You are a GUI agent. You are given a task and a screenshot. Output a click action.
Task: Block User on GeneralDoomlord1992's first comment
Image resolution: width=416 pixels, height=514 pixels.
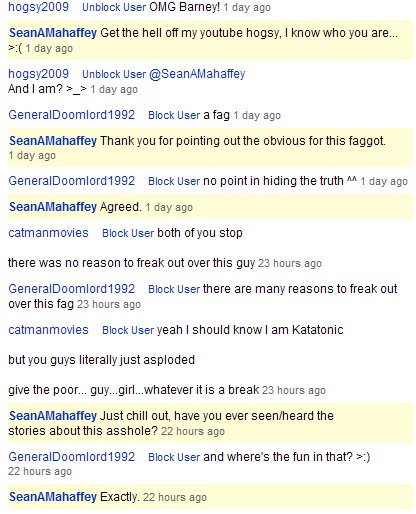click(174, 115)
